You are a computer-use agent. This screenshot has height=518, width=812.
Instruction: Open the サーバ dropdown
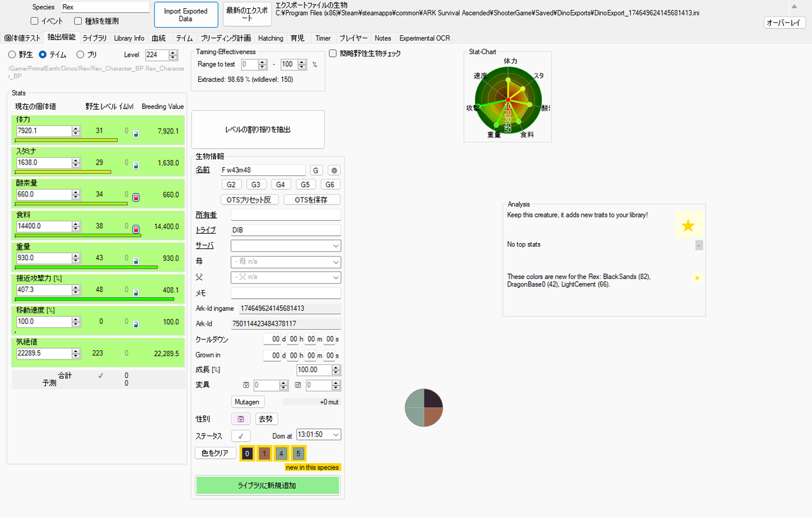[286, 245]
